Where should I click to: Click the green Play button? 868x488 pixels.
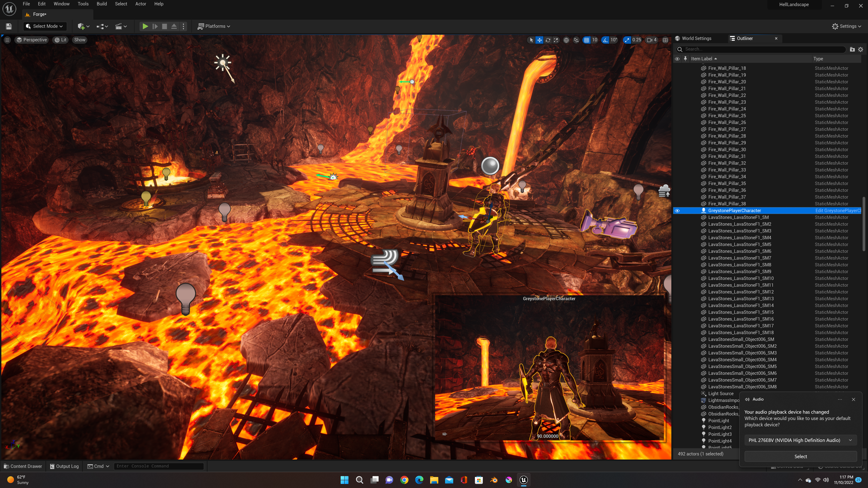pyautogui.click(x=145, y=26)
